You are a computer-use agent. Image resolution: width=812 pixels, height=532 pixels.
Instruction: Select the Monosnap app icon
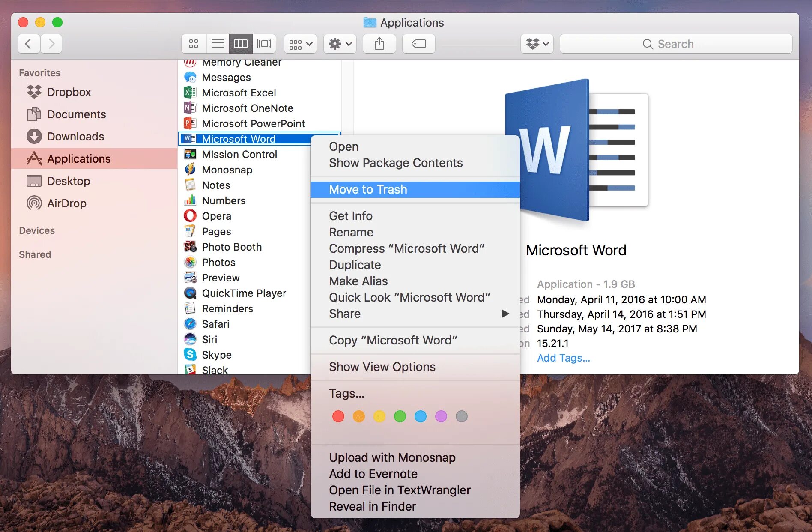tap(190, 170)
